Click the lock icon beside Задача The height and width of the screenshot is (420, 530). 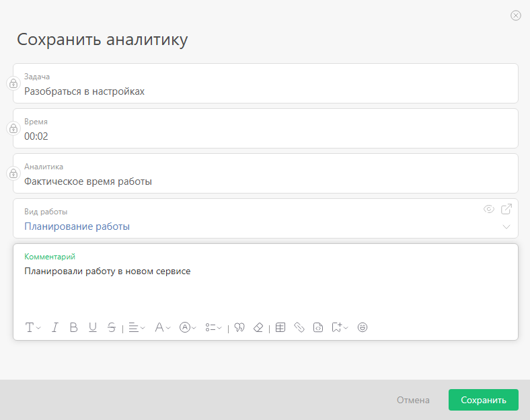13,83
